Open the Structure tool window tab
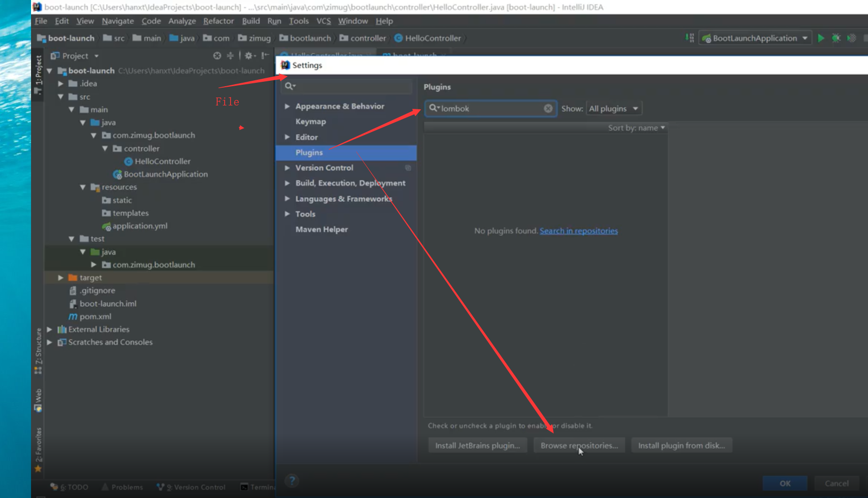 point(38,351)
